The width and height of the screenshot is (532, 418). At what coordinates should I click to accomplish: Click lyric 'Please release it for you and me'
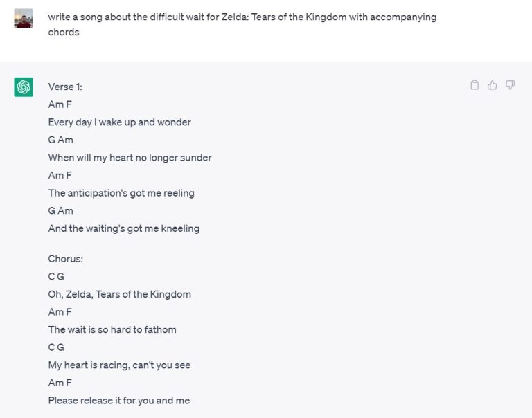coord(119,401)
